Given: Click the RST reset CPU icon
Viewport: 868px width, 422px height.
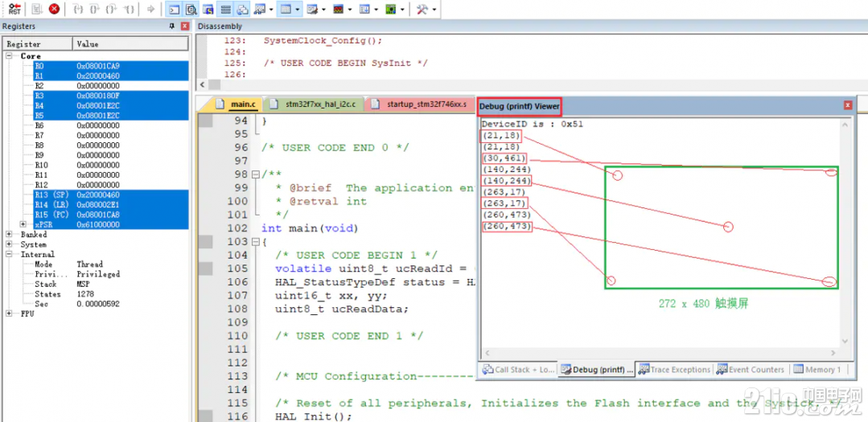Looking at the screenshot, I should point(15,9).
